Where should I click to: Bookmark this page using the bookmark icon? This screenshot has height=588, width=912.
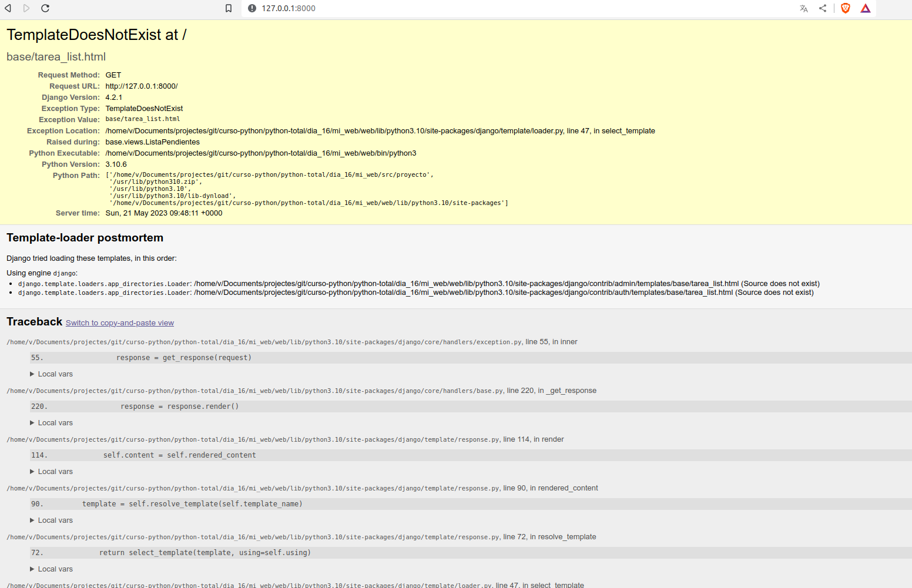pos(229,8)
